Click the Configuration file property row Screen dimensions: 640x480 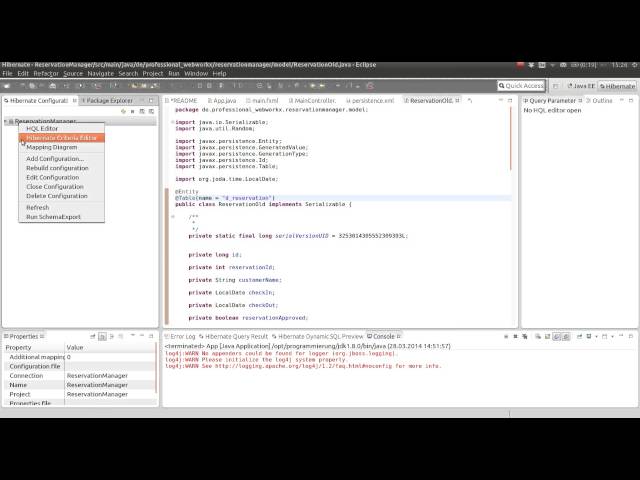[x=80, y=366]
